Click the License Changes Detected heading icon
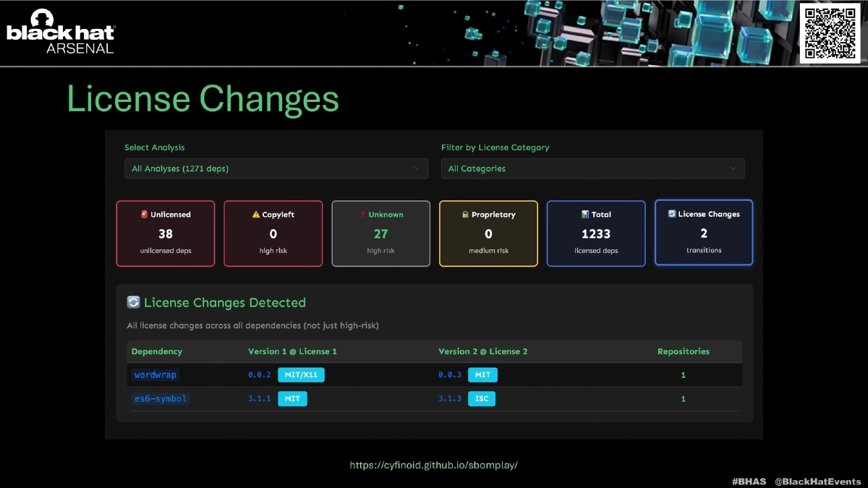 (x=133, y=303)
